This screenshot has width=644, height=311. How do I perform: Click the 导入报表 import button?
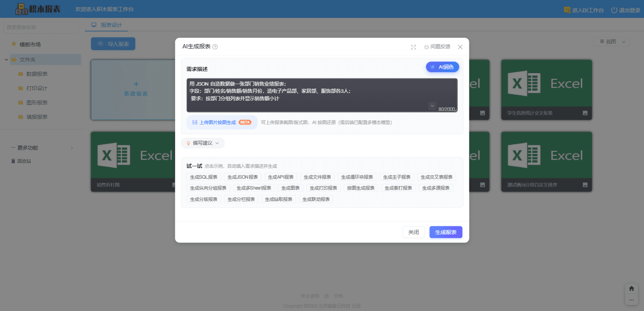pyautogui.click(x=113, y=44)
